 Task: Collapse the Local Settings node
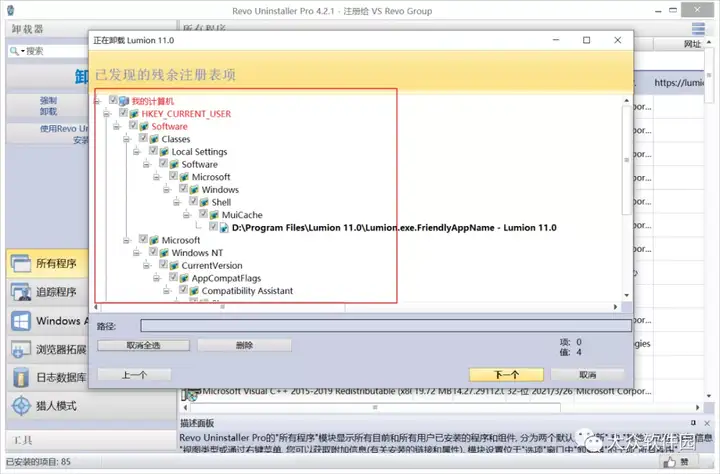pyautogui.click(x=137, y=152)
